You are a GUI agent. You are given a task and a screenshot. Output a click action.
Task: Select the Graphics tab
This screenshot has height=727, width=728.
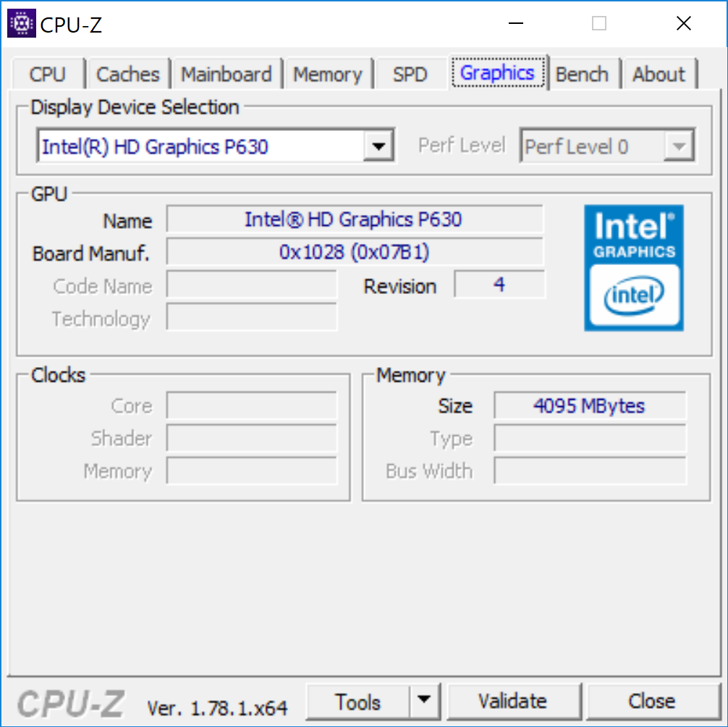[x=498, y=72]
